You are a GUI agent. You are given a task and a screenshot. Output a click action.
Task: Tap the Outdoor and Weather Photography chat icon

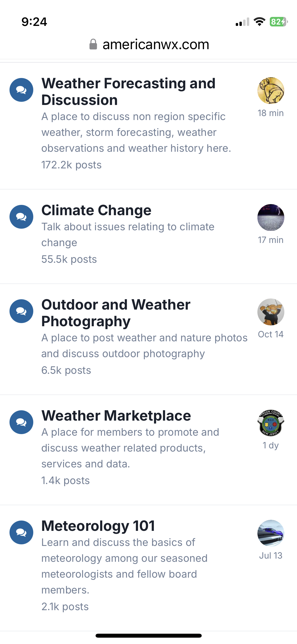click(x=21, y=311)
